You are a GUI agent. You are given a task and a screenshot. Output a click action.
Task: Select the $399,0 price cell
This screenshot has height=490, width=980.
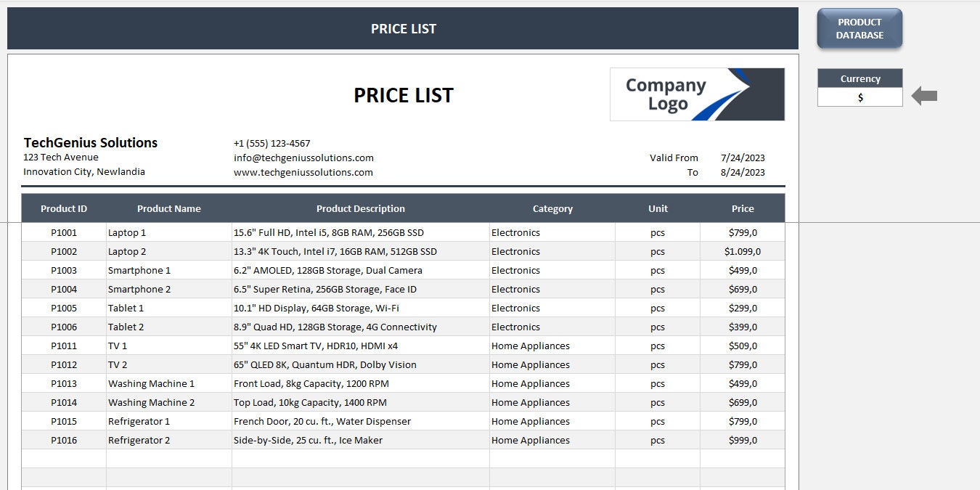pyautogui.click(x=743, y=327)
